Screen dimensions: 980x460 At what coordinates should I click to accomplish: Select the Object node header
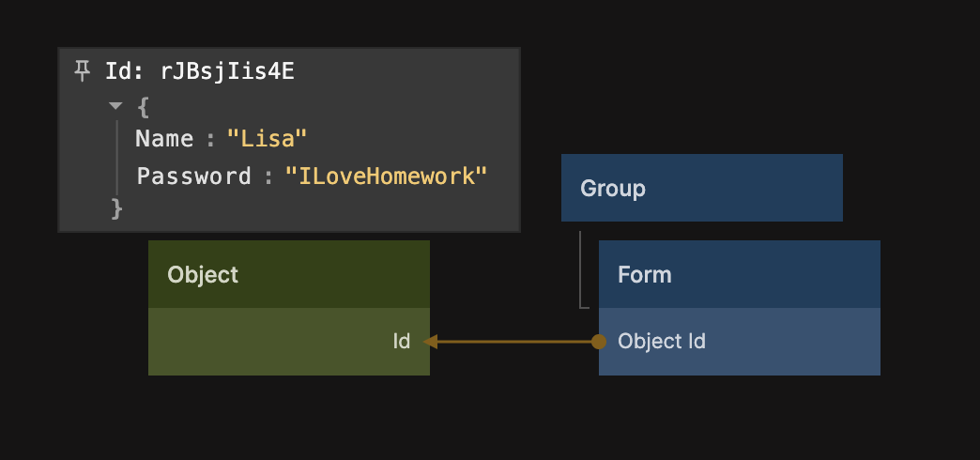click(288, 274)
